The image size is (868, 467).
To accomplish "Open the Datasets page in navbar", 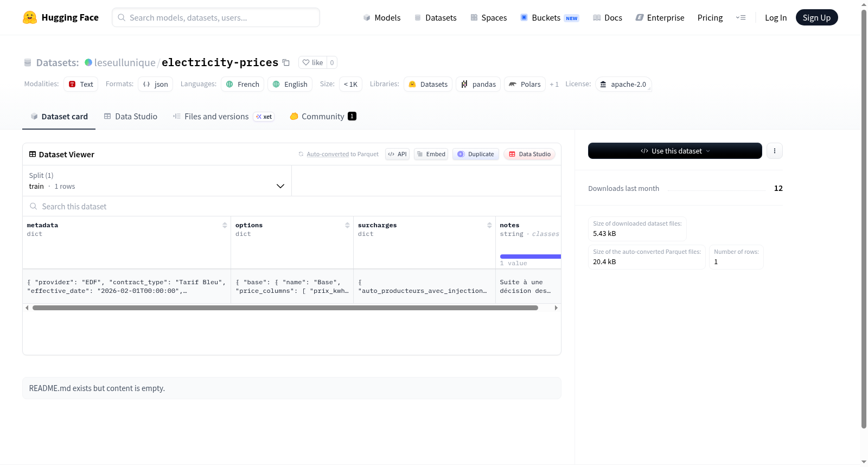I will click(435, 17).
